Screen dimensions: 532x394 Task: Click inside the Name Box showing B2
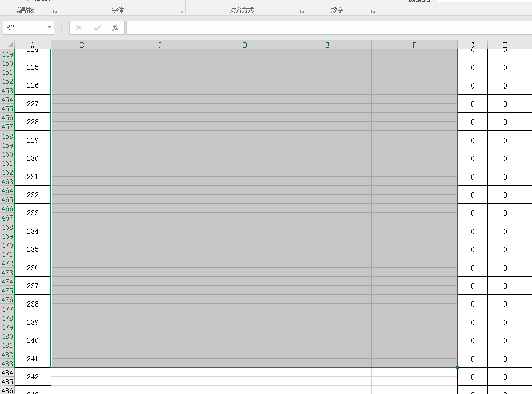24,28
